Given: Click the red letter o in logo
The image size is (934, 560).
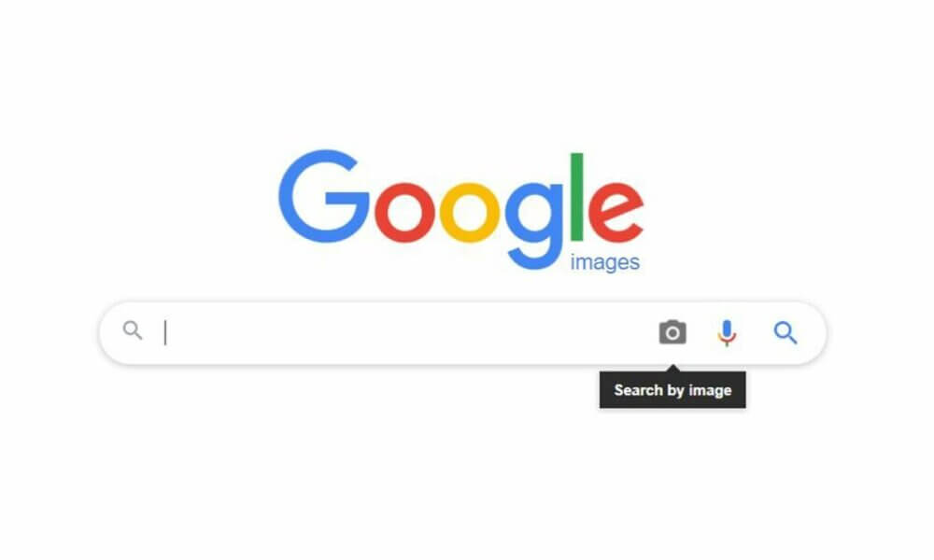Looking at the screenshot, I should (x=405, y=213).
